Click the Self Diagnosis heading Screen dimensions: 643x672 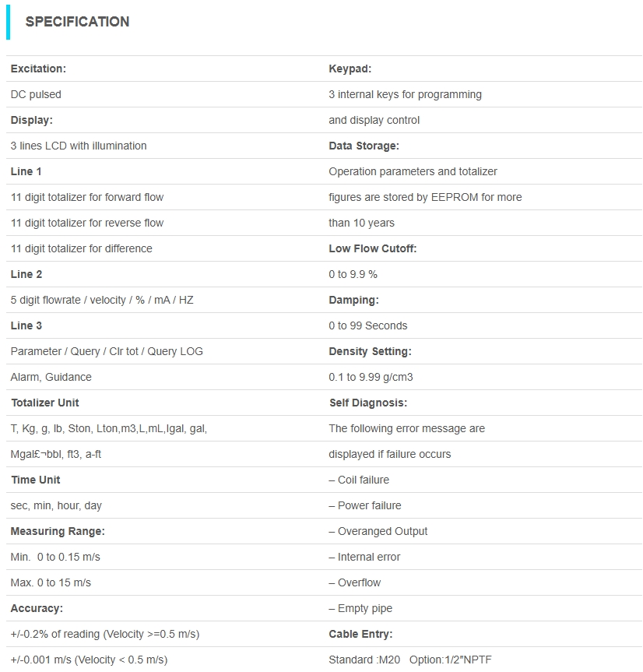368,403
